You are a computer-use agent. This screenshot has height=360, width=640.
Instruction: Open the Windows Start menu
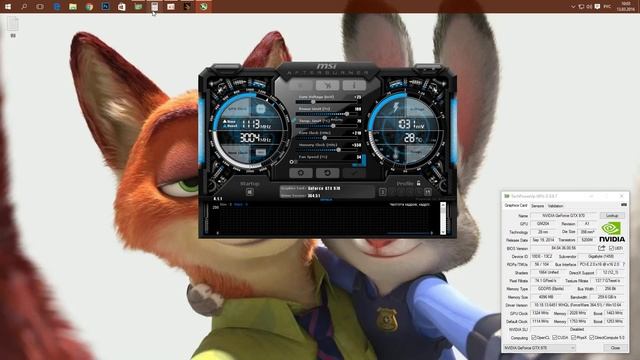8,7
